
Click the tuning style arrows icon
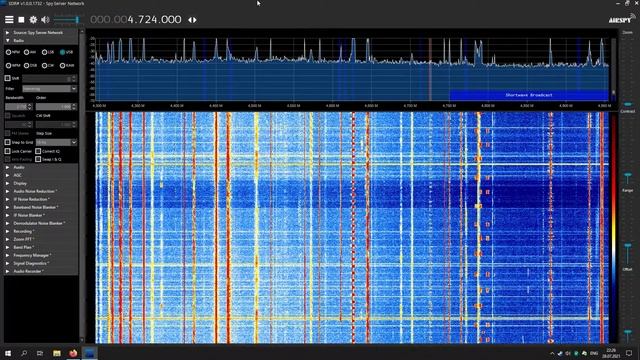[x=192, y=20]
